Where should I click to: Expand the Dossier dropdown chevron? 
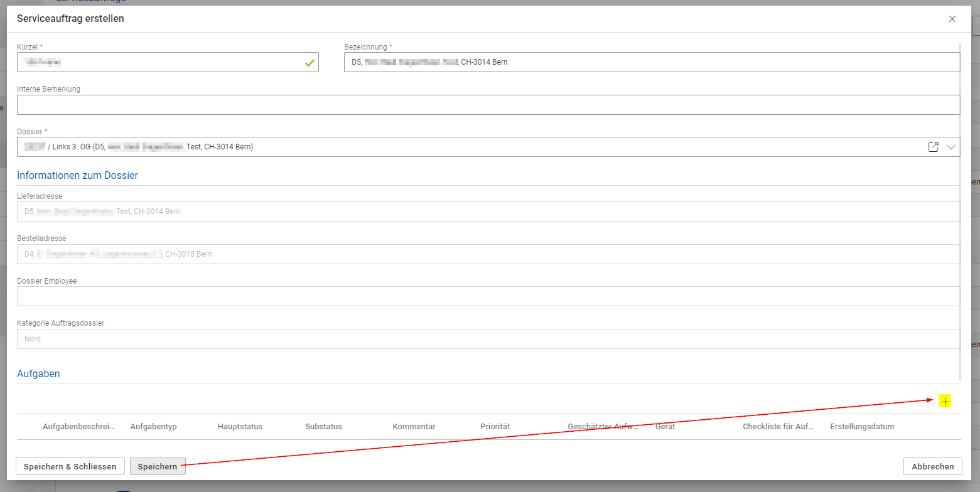pos(950,147)
